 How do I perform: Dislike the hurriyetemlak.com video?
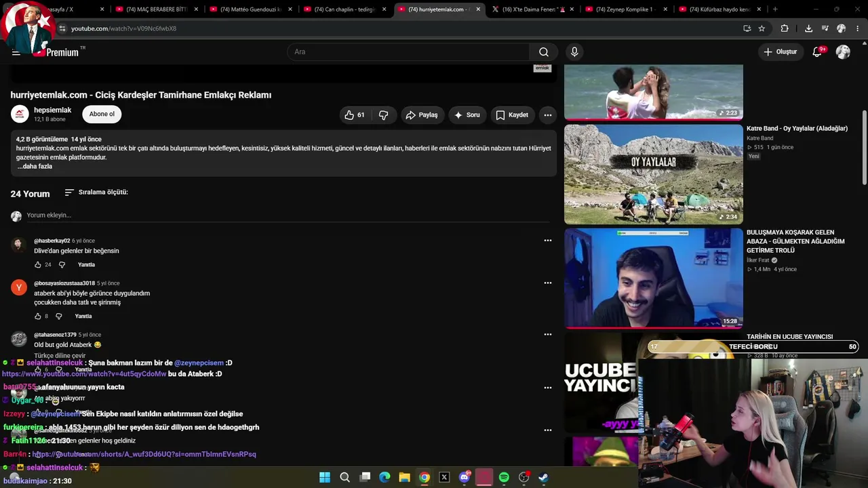point(384,115)
